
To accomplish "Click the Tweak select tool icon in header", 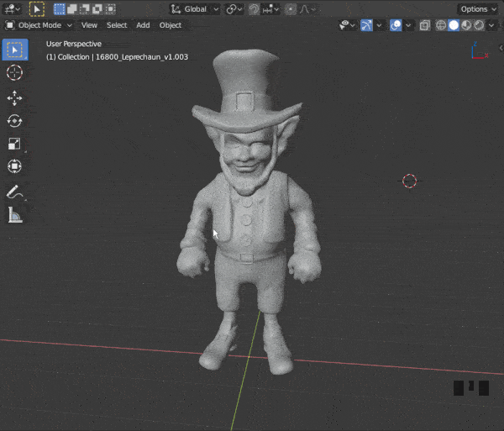I will point(37,9).
